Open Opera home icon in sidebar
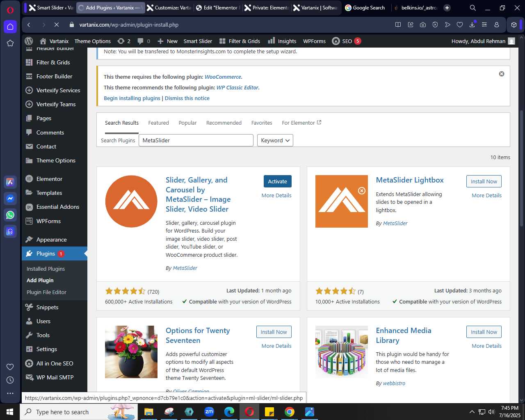Screen dimensions: 525x420 10,27
